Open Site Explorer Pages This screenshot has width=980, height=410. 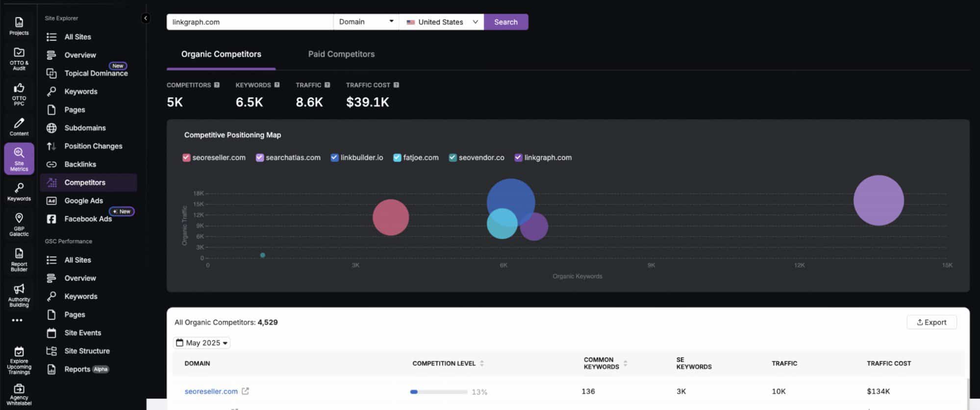click(75, 109)
